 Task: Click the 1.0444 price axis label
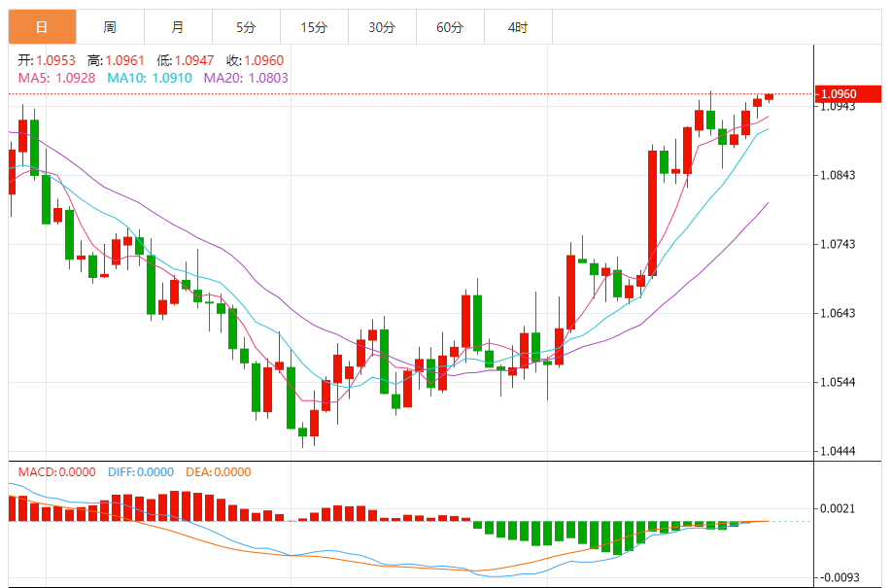[x=839, y=451]
